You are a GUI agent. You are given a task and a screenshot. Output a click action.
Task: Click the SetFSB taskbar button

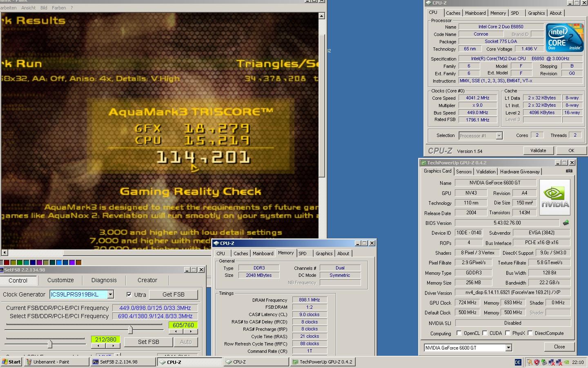pyautogui.click(x=123, y=362)
